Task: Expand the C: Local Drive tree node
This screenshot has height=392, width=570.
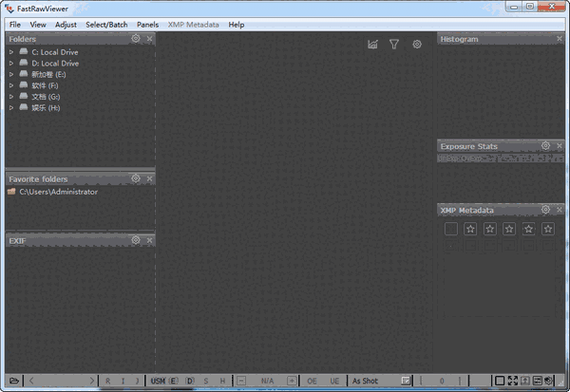Action: pos(11,52)
